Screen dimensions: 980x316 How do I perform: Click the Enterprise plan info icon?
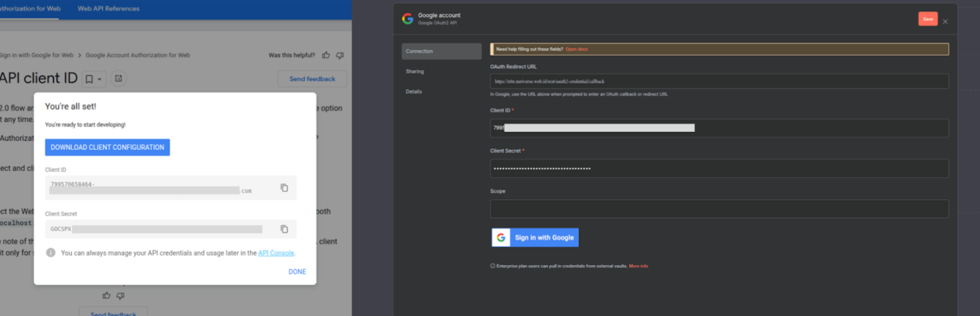(x=493, y=266)
